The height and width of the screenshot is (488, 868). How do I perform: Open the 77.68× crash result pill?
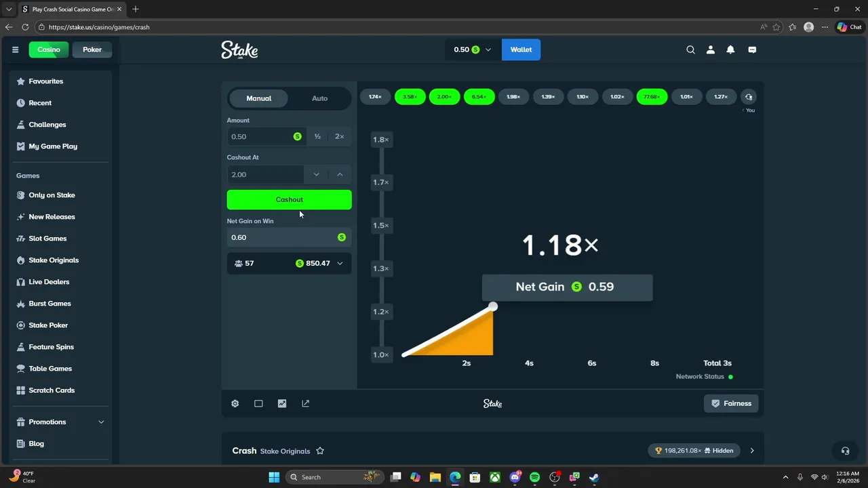pyautogui.click(x=652, y=97)
